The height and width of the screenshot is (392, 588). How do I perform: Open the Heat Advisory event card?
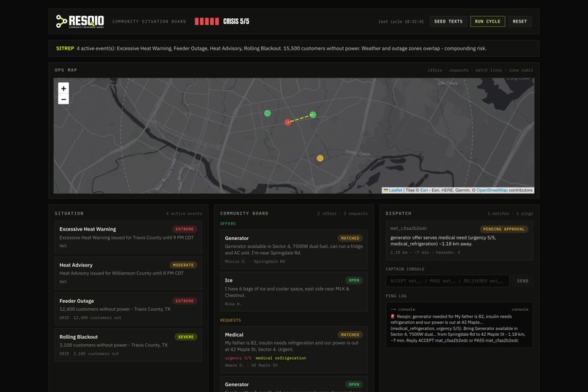pyautogui.click(x=128, y=273)
